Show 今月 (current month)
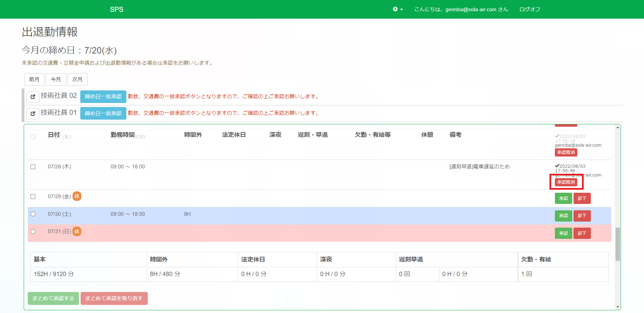This screenshot has width=644, height=313. point(56,79)
